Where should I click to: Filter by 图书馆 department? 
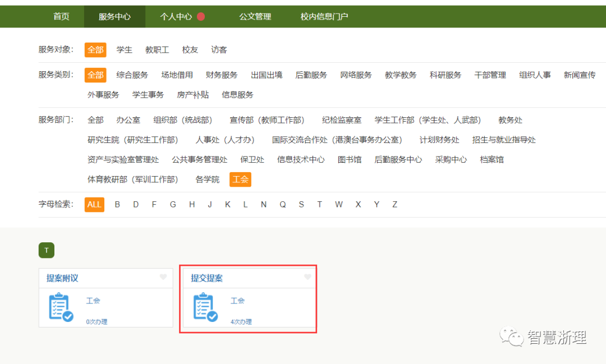[350, 160]
